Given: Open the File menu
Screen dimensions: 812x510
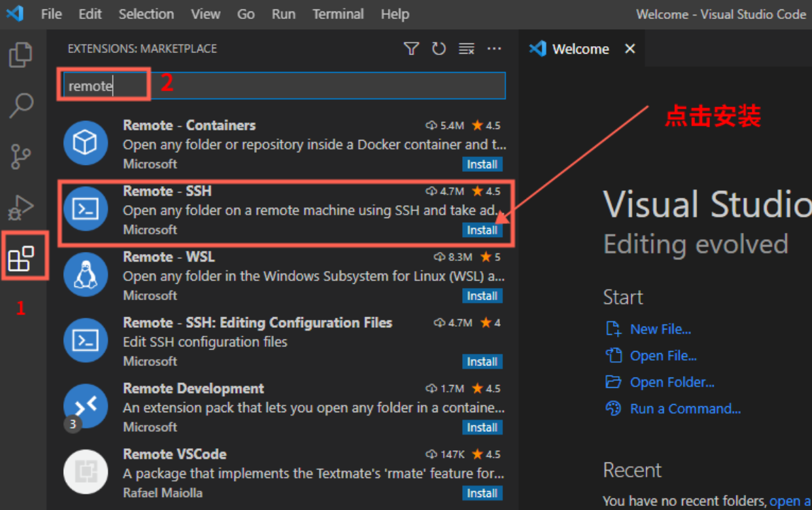Looking at the screenshot, I should coord(51,14).
